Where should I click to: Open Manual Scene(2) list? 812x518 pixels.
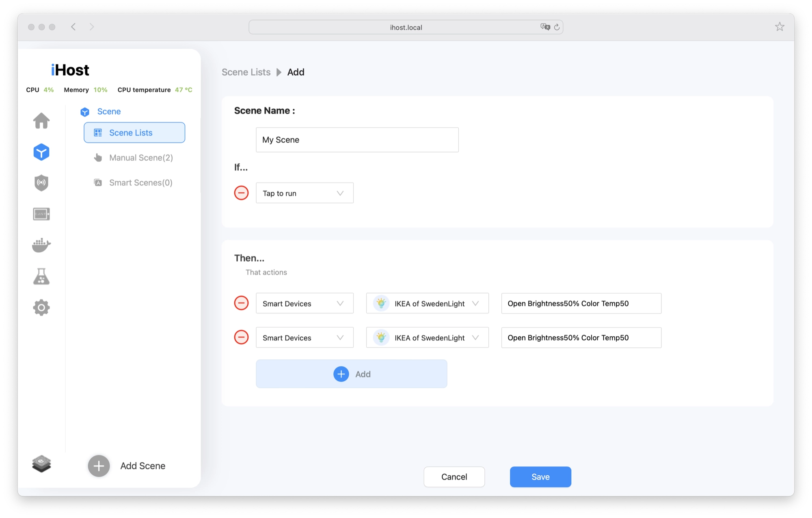(x=141, y=158)
